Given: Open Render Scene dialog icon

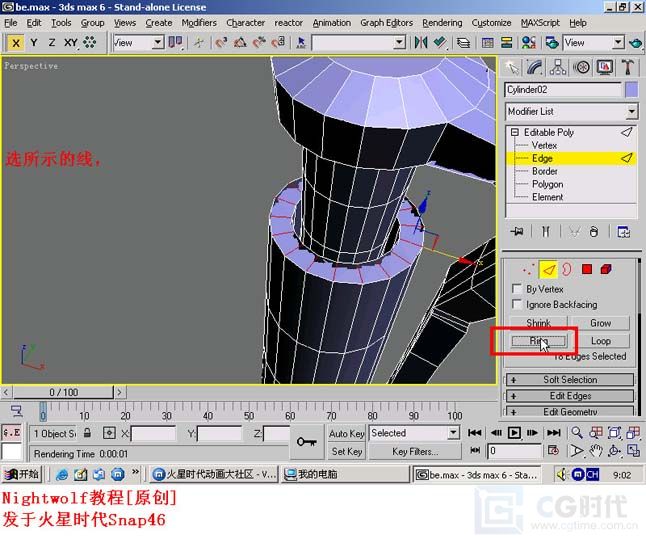Looking at the screenshot, I should 552,42.
